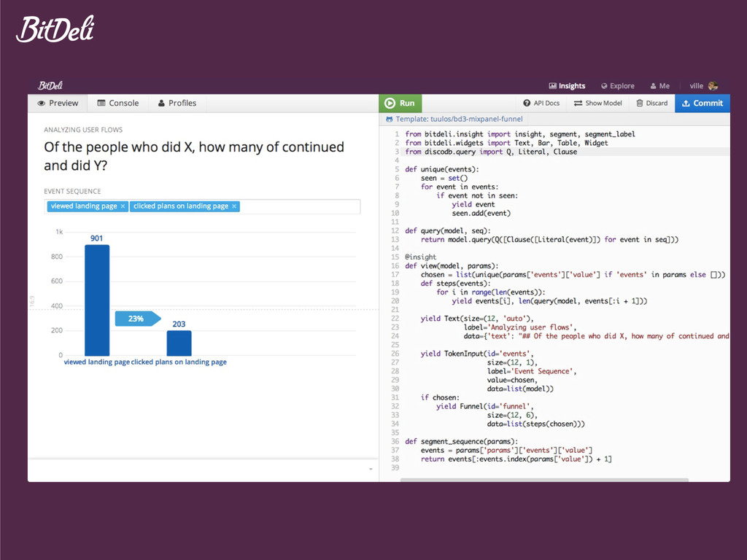Screen dimensions: 747x560
Task: Switch to the Preview tab
Action: (x=58, y=104)
